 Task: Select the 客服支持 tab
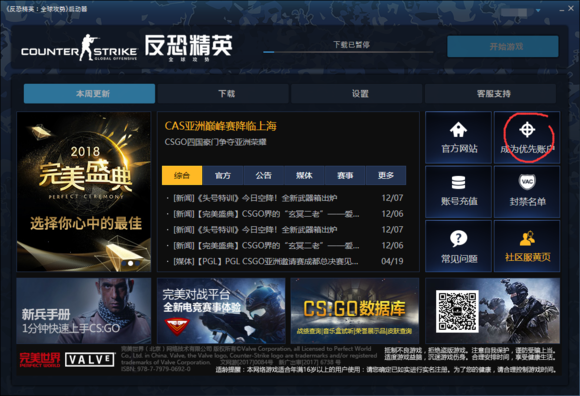point(490,94)
